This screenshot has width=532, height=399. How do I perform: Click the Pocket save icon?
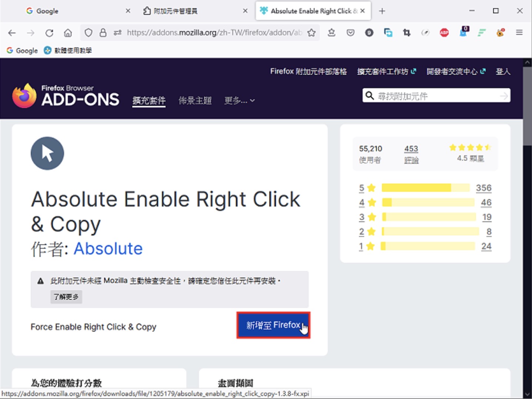click(x=350, y=33)
